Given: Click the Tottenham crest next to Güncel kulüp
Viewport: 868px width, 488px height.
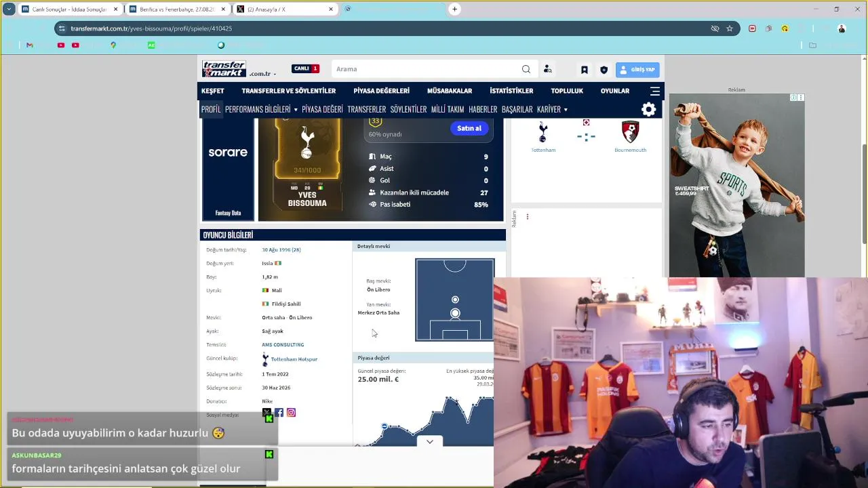Looking at the screenshot, I should (265, 359).
